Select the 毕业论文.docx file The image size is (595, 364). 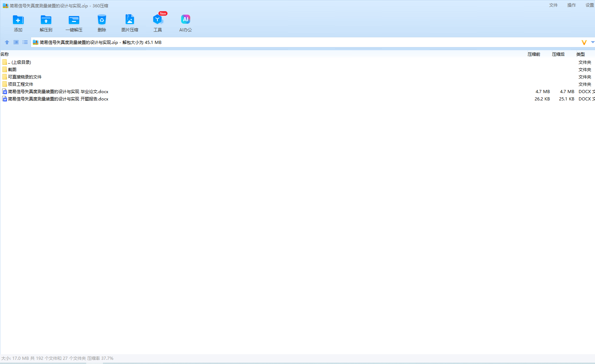[x=297, y=92]
